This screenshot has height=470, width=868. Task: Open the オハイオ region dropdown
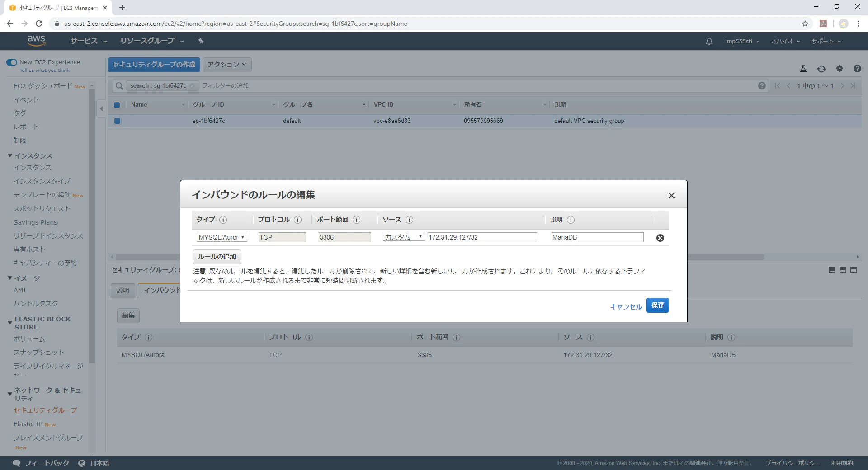[x=786, y=41]
